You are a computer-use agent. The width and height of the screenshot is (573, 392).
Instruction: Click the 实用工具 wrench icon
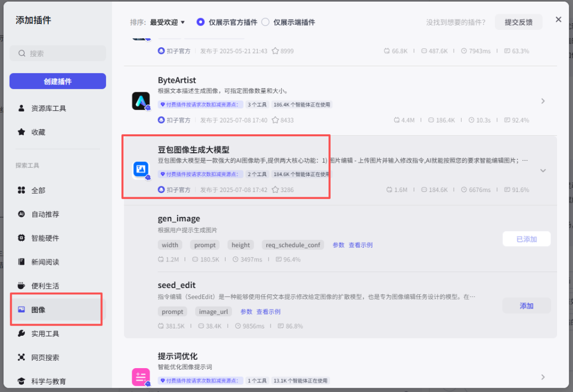[21, 333]
